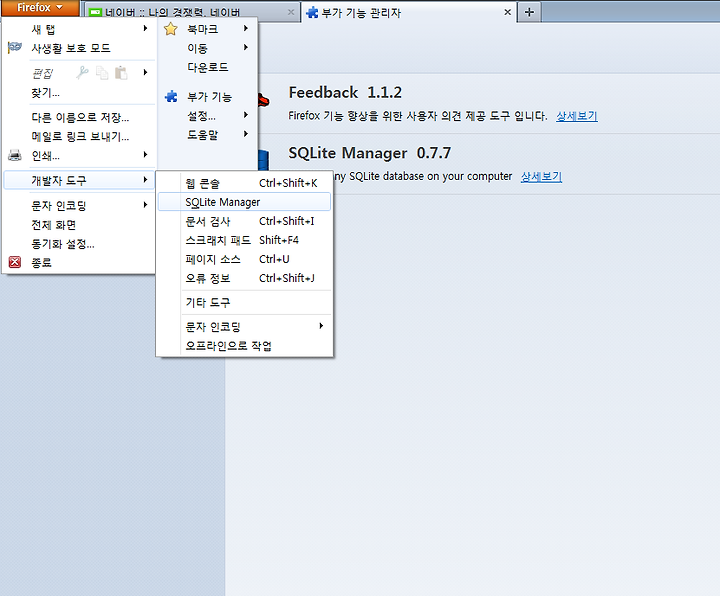
Task: Expand the 도움말 submenu arrow
Action: [x=246, y=134]
